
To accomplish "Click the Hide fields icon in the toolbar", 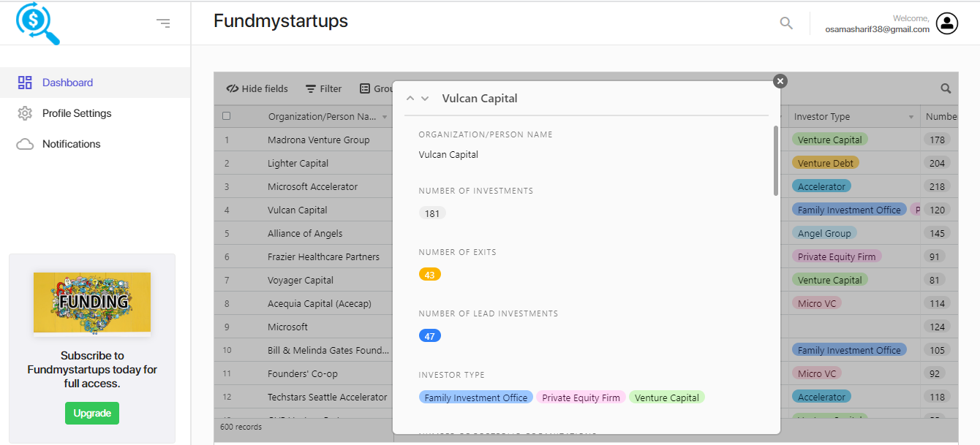I will pyautogui.click(x=232, y=88).
